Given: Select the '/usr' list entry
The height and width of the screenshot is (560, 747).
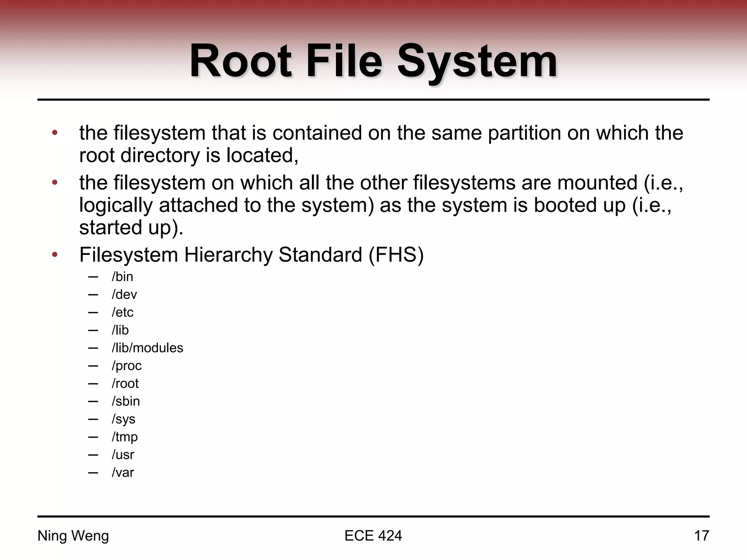Looking at the screenshot, I should pyautogui.click(x=123, y=455).
